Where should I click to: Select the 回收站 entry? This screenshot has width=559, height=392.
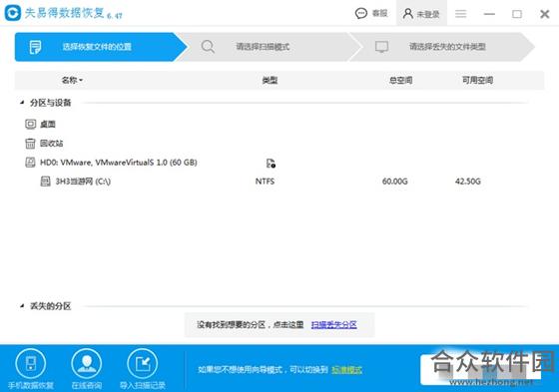coord(51,144)
